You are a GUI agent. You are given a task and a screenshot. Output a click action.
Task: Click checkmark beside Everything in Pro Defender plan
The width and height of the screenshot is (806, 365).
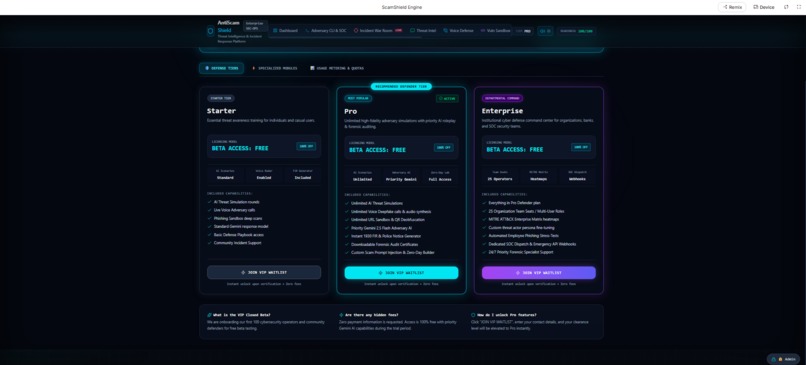[x=484, y=203]
